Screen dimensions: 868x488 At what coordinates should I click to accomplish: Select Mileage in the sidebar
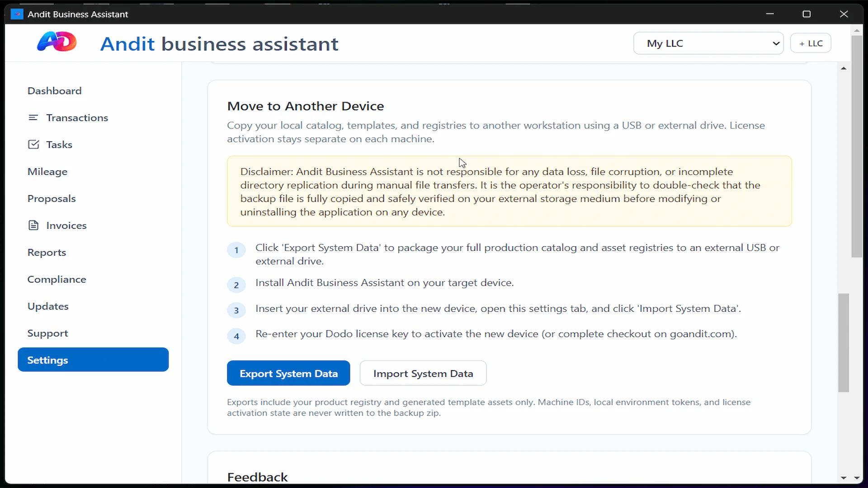click(47, 172)
